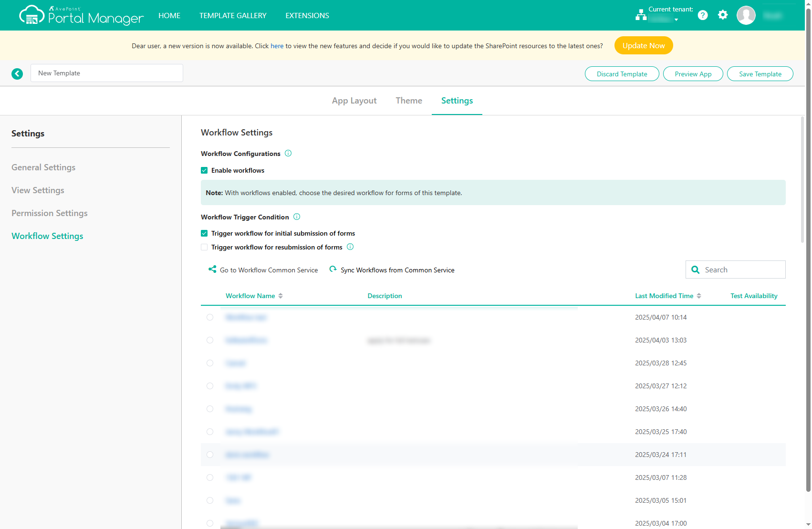Click the back arrow next to New Template
This screenshot has height=529, width=812.
coord(17,73)
